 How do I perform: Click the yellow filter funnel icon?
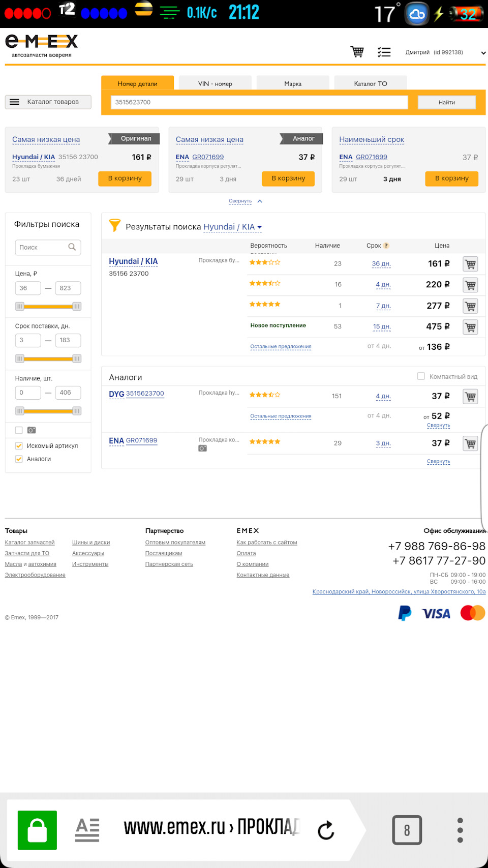click(115, 225)
